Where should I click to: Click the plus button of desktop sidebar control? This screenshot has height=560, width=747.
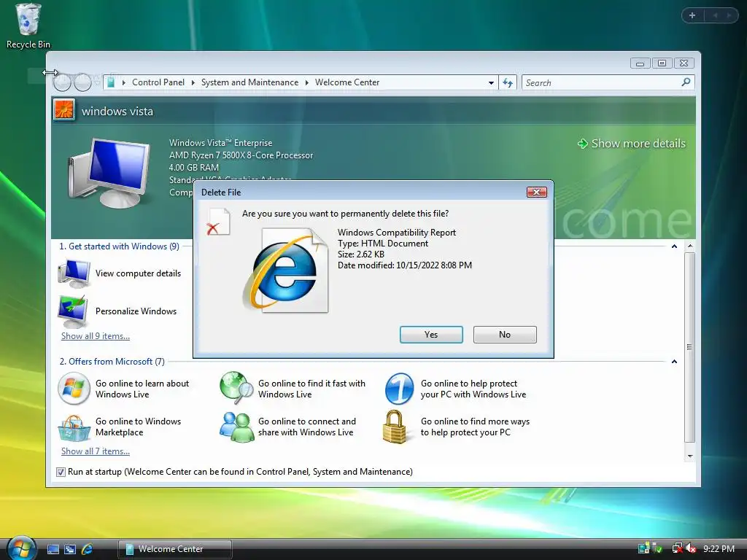692,15
